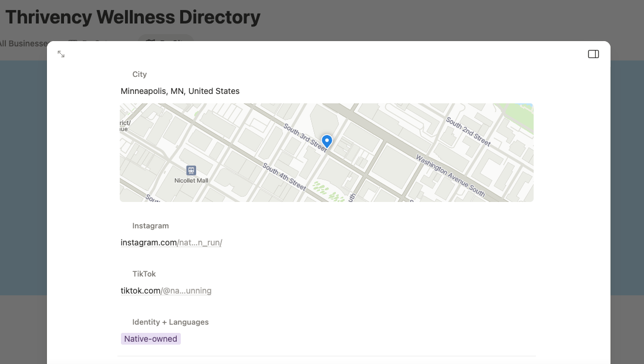Screen dimensions: 644x364
Task: Click the Instagram property label
Action: [x=150, y=226]
